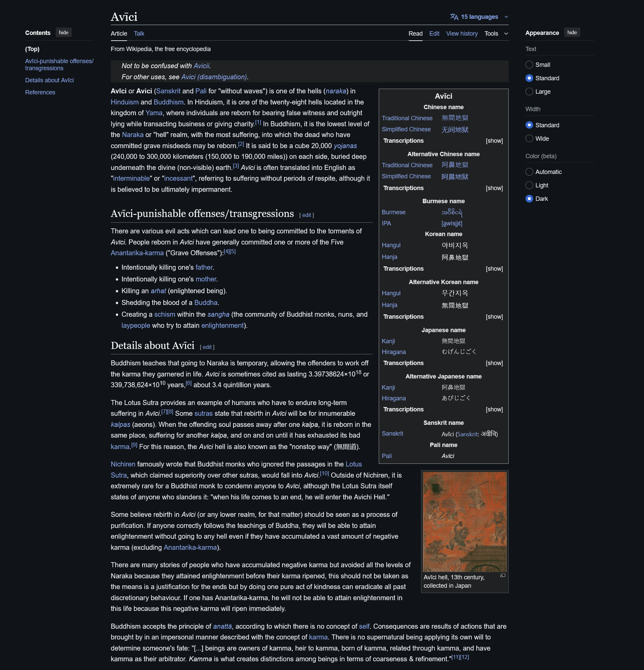
Task: Open citation reference [6]
Action: pos(189,383)
